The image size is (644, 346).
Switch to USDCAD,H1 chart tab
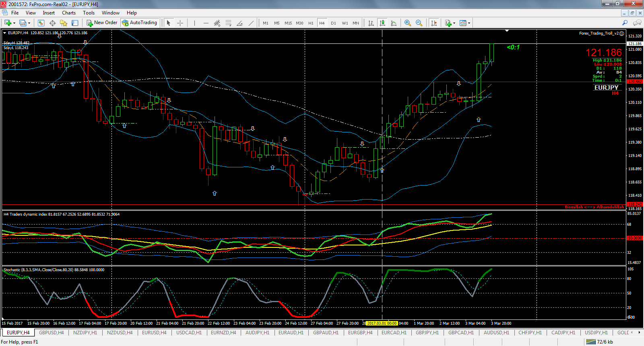click(x=189, y=333)
